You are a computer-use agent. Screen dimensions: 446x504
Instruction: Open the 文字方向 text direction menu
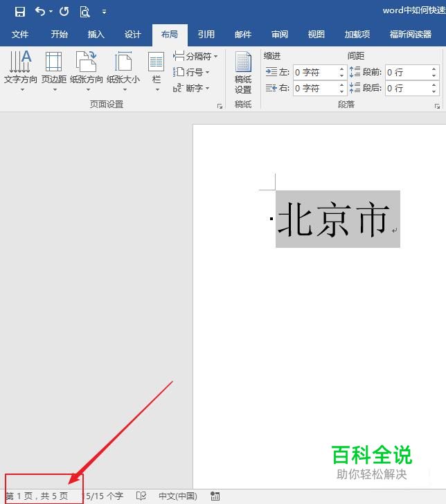21,71
